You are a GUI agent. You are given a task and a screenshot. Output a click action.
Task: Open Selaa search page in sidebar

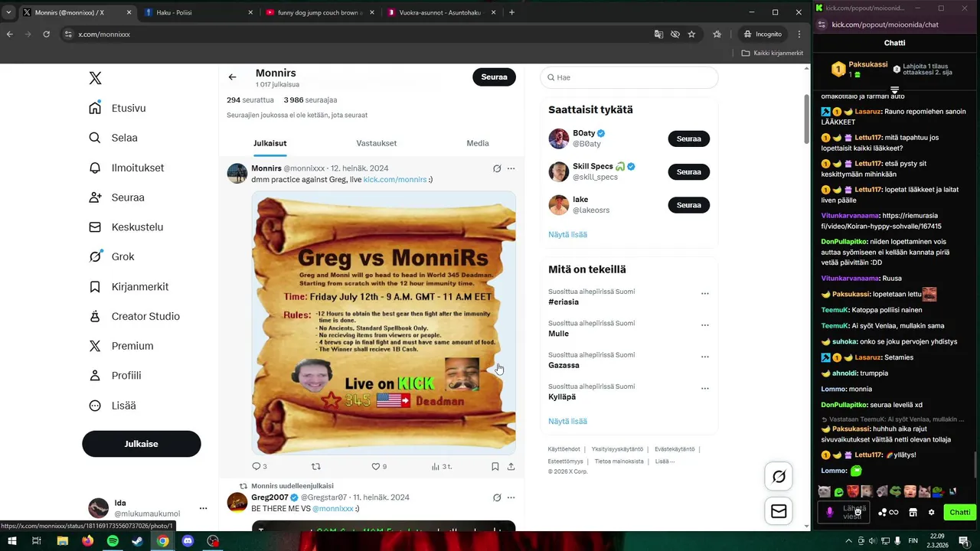pyautogui.click(x=113, y=138)
